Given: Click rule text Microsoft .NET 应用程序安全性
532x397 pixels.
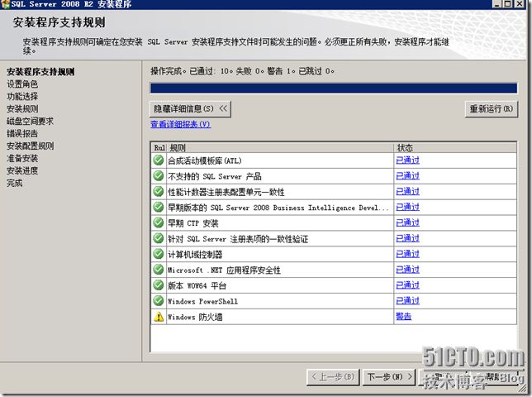Looking at the screenshot, I should [x=224, y=270].
